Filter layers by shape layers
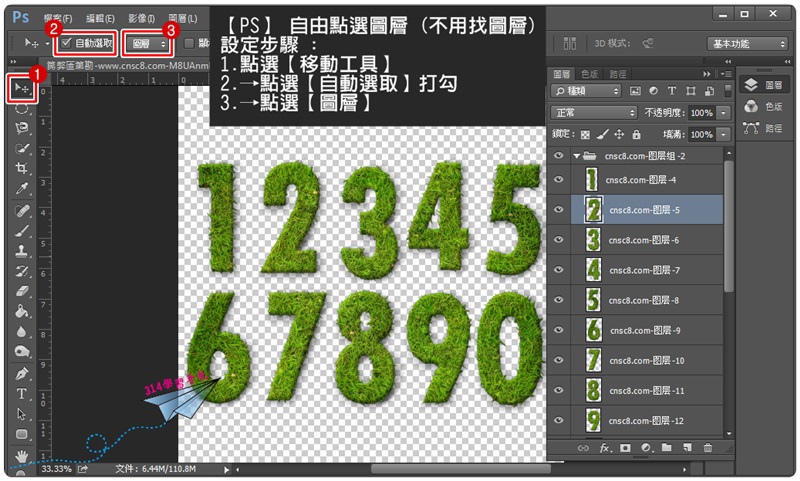Screen dimensions: 800x481 (691, 91)
